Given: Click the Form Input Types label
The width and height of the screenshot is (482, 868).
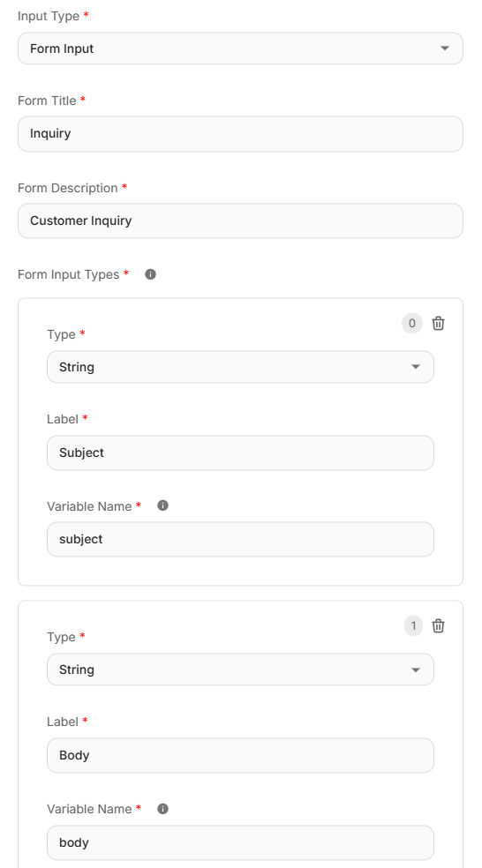Looking at the screenshot, I should pos(69,274).
